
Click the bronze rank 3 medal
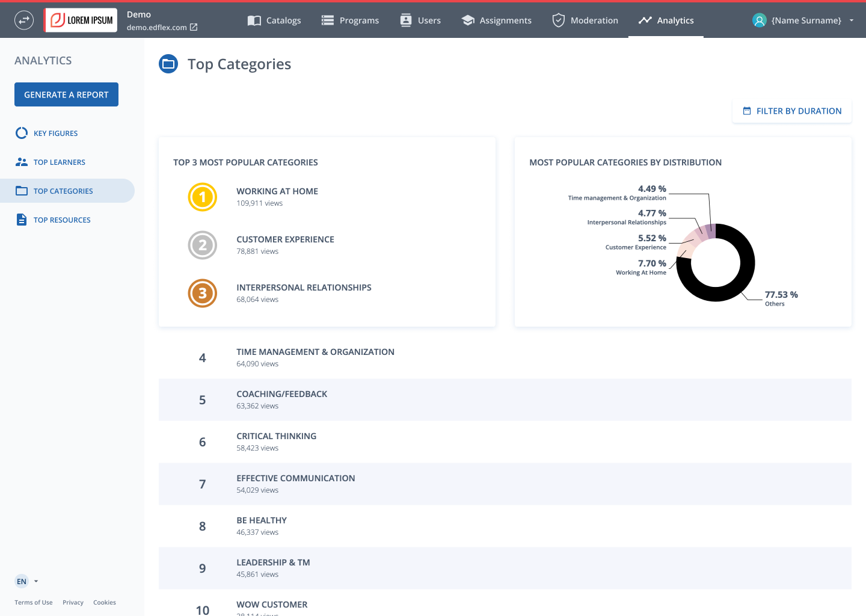(x=203, y=293)
